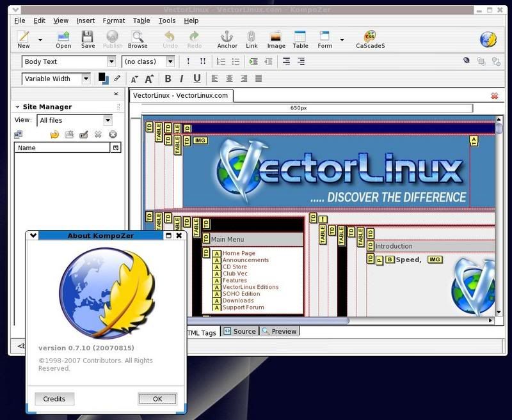512x420 pixels.
Task: Open the View menu
Action: pyautogui.click(x=61, y=20)
